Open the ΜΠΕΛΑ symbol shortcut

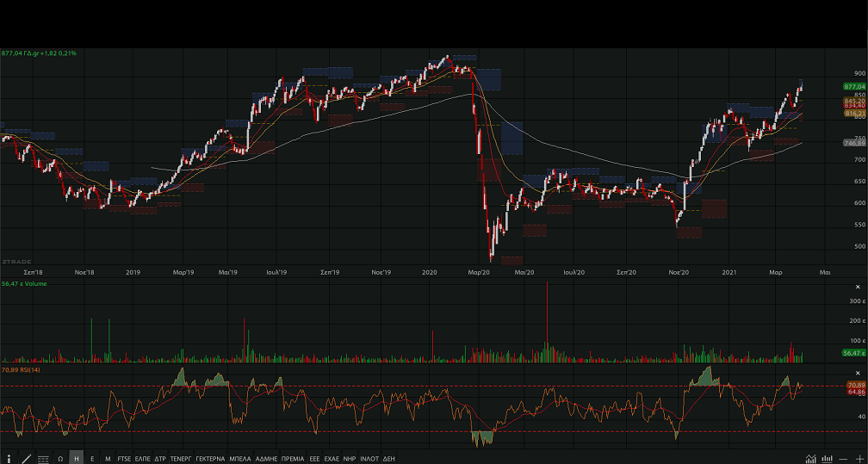[239, 459]
